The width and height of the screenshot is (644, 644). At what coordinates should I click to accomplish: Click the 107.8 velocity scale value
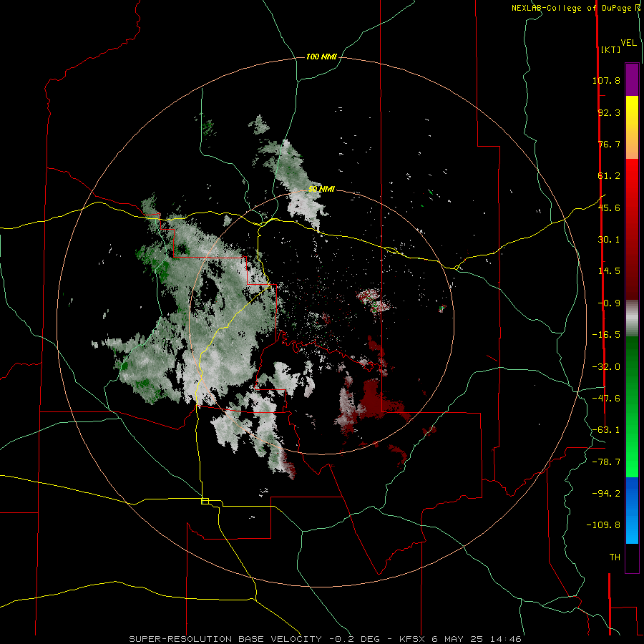click(606, 80)
